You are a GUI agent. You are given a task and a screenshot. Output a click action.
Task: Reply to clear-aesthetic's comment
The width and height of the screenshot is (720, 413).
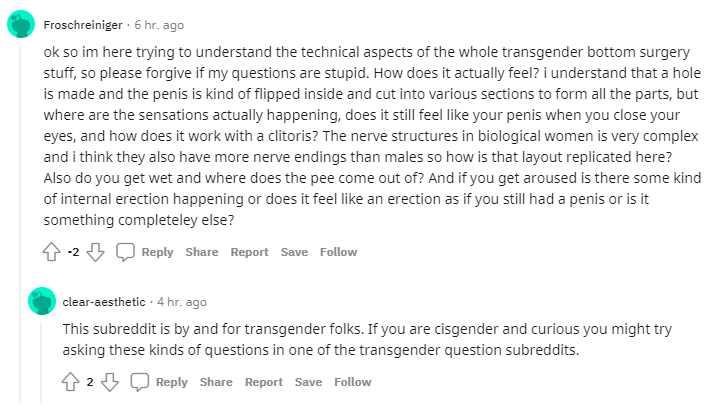point(172,382)
